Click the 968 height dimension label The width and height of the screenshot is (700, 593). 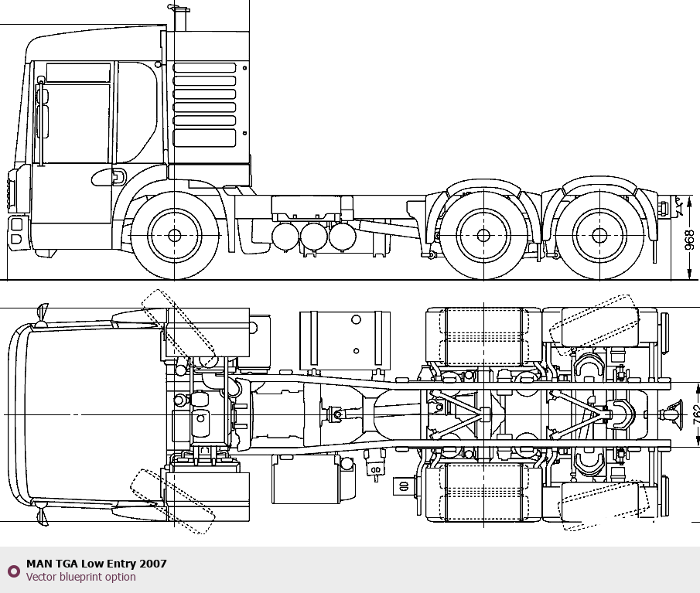[x=690, y=240]
